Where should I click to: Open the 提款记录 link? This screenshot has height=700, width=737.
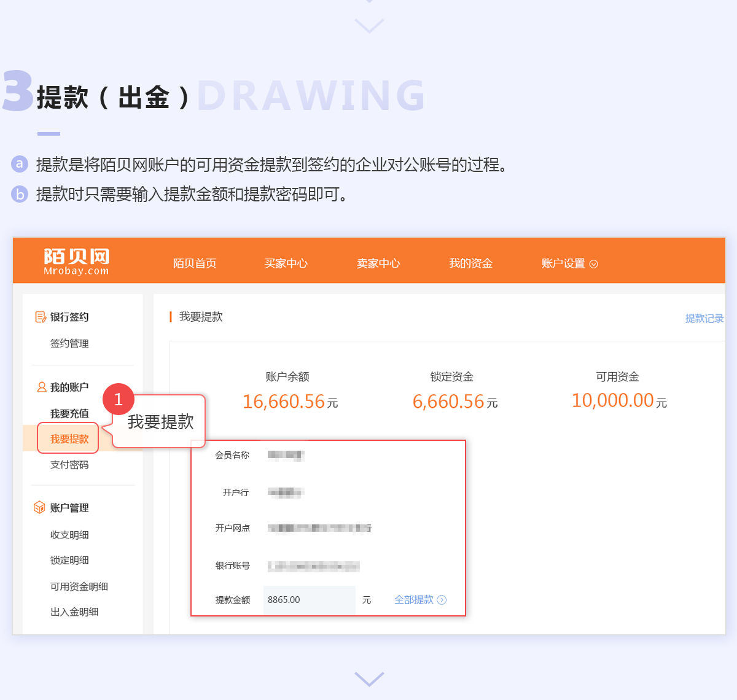(x=704, y=318)
